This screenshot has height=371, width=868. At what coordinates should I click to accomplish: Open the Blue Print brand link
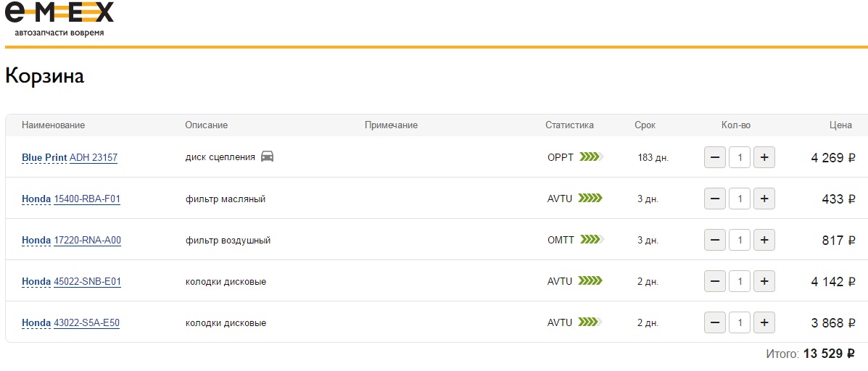coord(44,157)
